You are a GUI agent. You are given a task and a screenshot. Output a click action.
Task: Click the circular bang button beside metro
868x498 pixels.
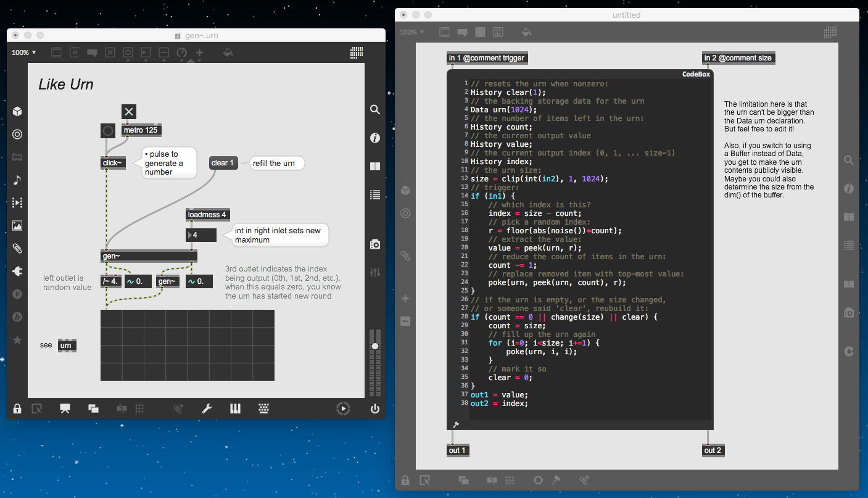(x=108, y=131)
